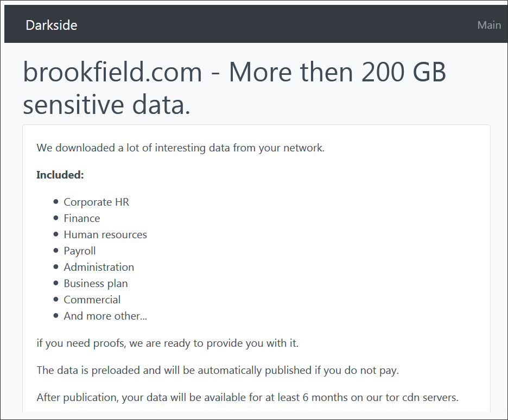Image resolution: width=508 pixels, height=420 pixels.
Task: Select the Business plan list item
Action: point(96,283)
